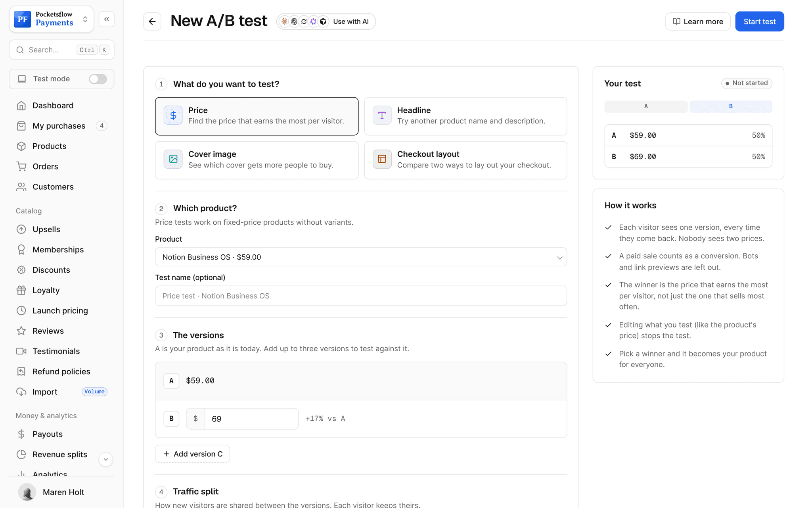Click the My purchases bag icon
The width and height of the screenshot is (812, 508).
(21, 126)
